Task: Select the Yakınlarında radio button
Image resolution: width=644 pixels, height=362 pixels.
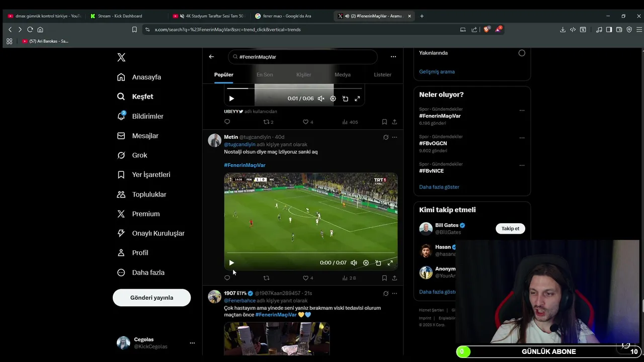Action: click(x=522, y=53)
